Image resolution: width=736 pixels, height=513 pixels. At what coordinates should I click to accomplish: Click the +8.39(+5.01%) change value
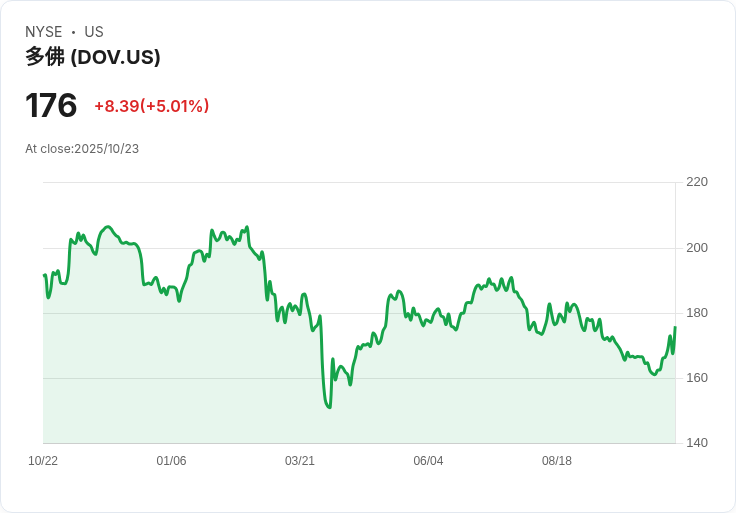[152, 106]
